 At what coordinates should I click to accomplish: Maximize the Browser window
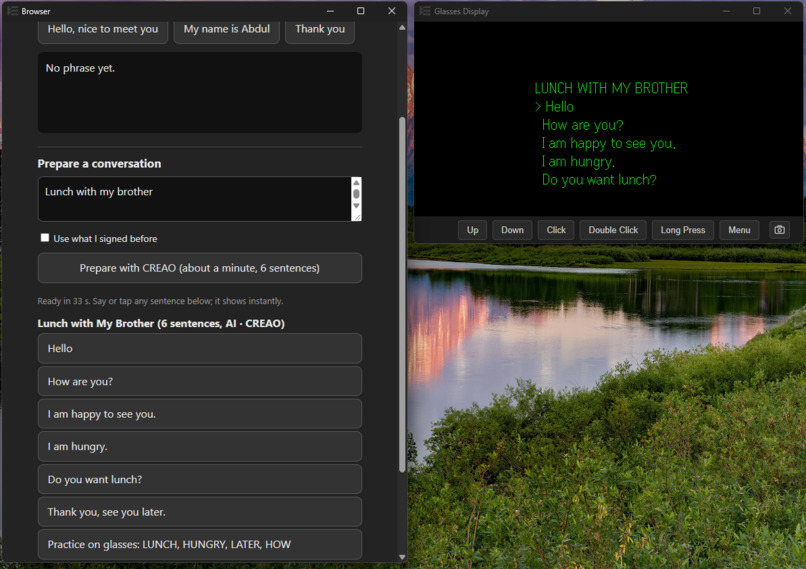(361, 11)
